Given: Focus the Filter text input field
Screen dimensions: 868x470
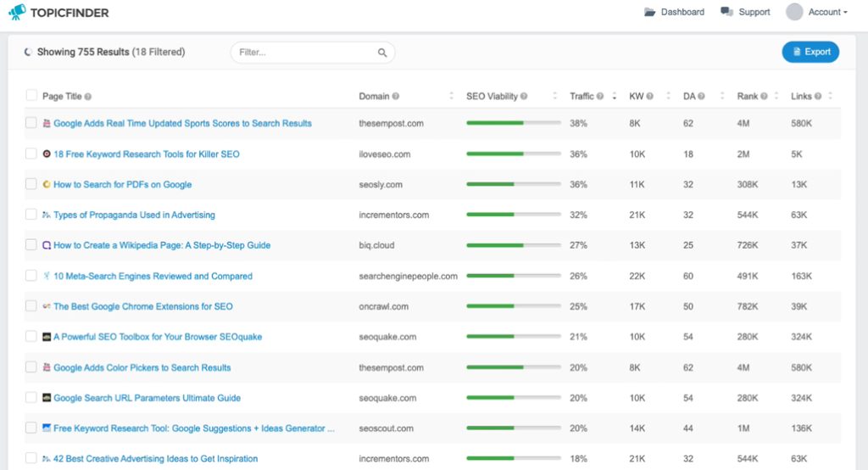Looking at the screenshot, I should [x=306, y=53].
